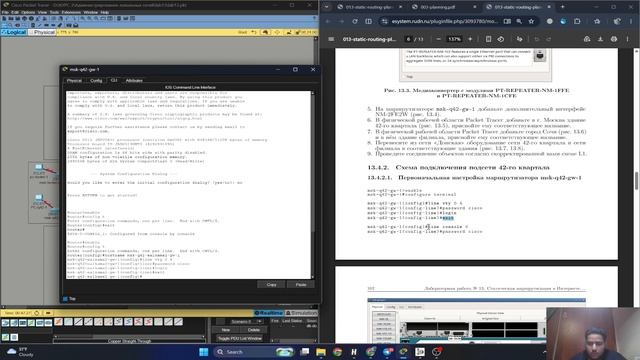Click the power cycle devices icon
The image size is (640, 360).
[37, 313]
